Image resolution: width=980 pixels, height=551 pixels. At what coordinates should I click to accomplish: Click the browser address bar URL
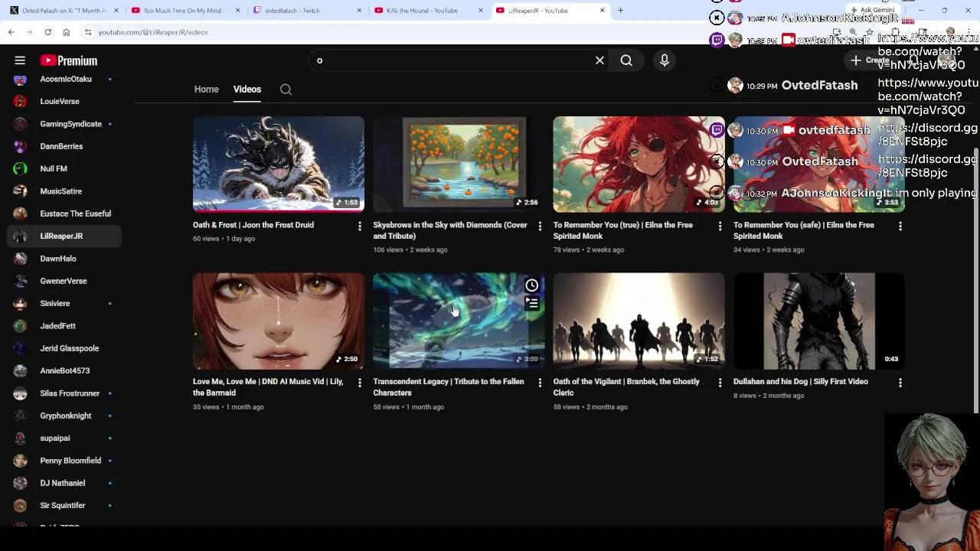[152, 32]
